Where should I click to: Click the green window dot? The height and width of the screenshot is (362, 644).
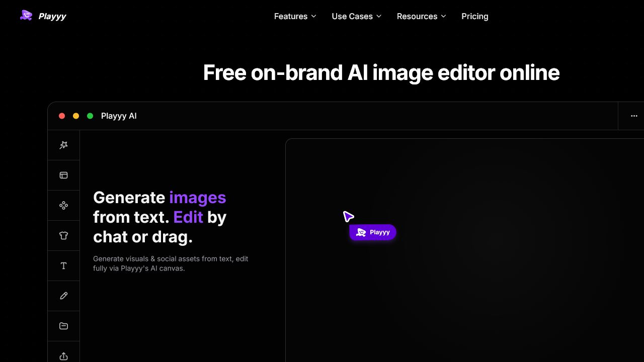point(90,116)
